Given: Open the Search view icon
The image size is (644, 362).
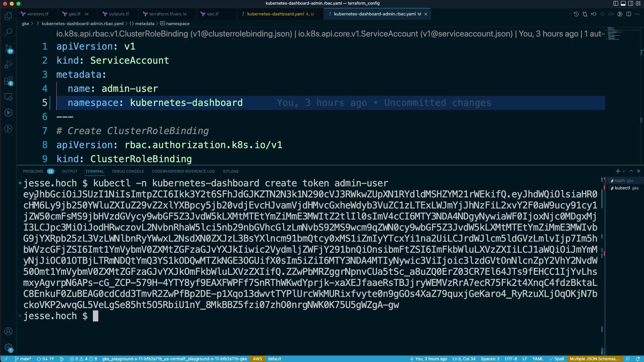Looking at the screenshot, I should (x=8, y=32).
